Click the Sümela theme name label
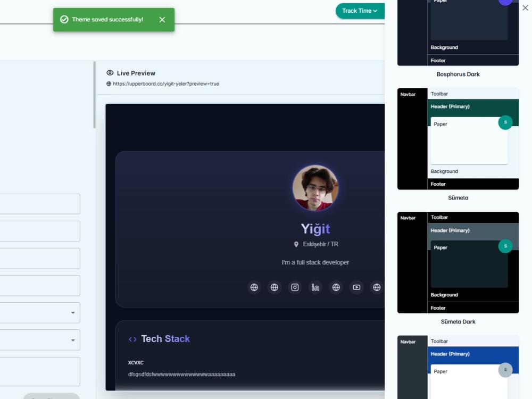Image resolution: width=532 pixels, height=399 pixels. click(x=458, y=198)
